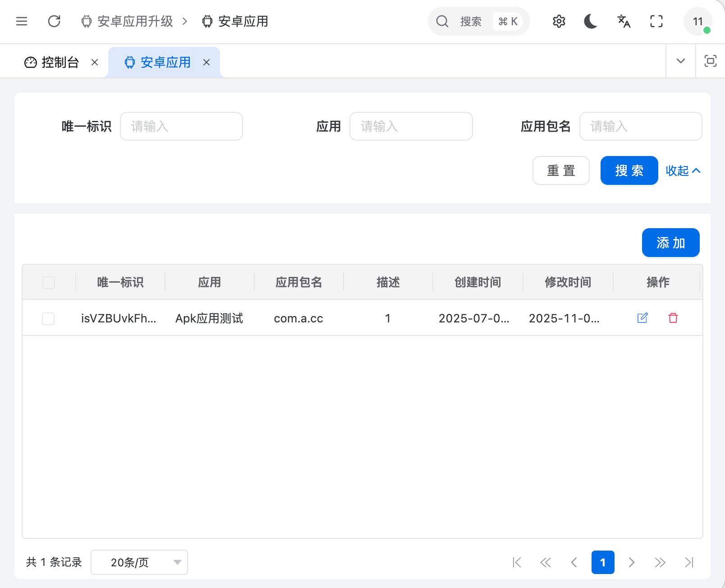The width and height of the screenshot is (725, 588).
Task: Open the language translation icon
Action: [x=624, y=21]
